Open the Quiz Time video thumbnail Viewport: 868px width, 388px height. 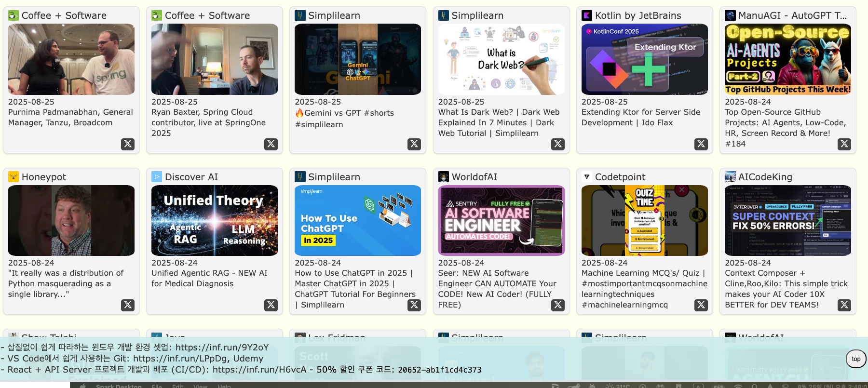coord(645,220)
